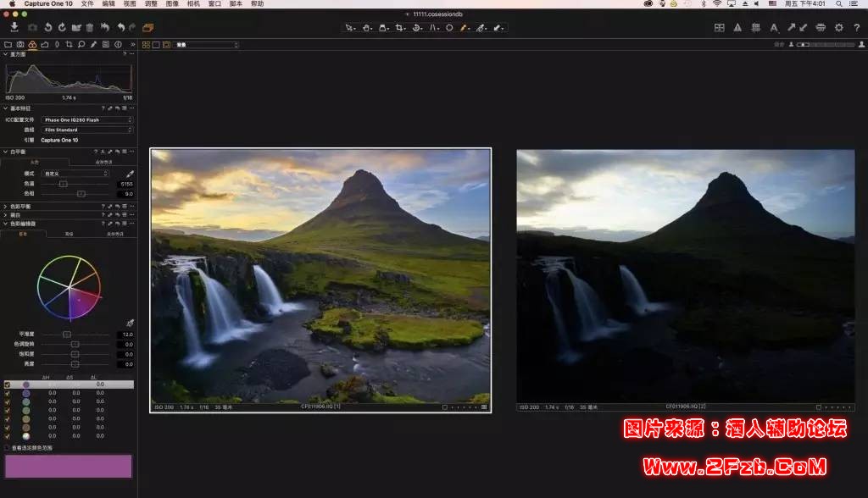The height and width of the screenshot is (498, 868).
Task: Click the trash delete icon in toolbar
Action: (x=90, y=28)
